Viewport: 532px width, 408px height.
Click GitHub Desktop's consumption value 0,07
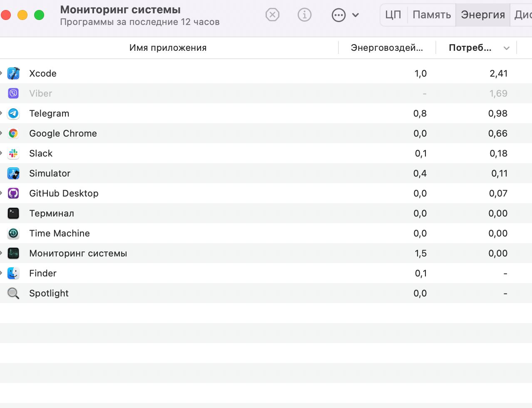click(498, 193)
